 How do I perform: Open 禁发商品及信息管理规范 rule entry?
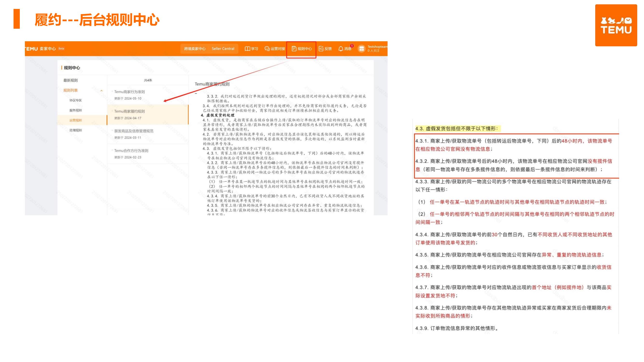[134, 131]
